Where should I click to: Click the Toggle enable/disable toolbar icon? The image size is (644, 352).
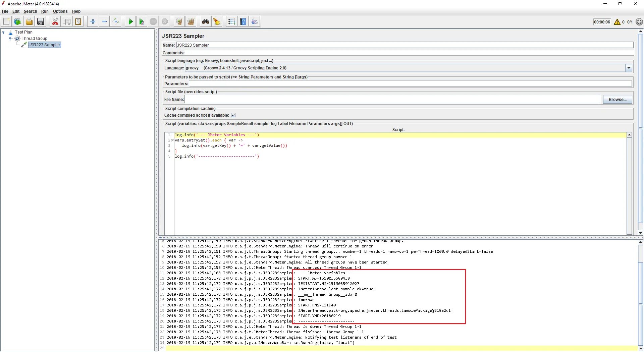pos(116,22)
